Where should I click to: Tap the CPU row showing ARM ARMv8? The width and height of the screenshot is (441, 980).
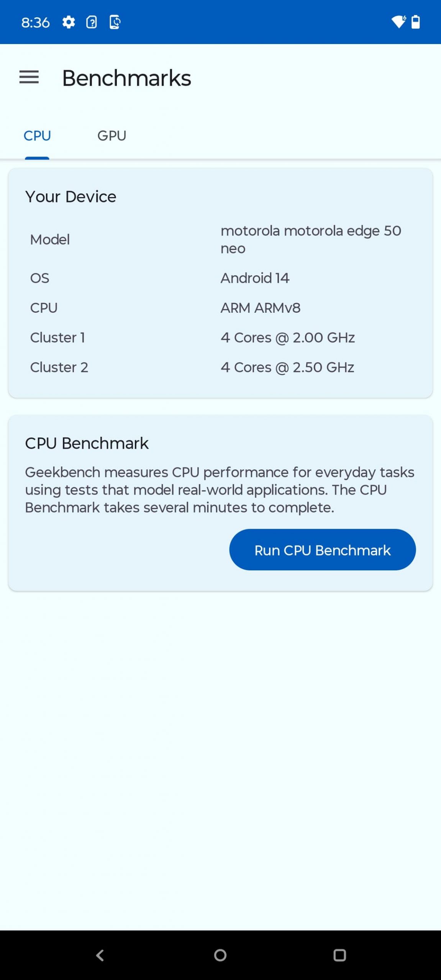[x=220, y=308]
